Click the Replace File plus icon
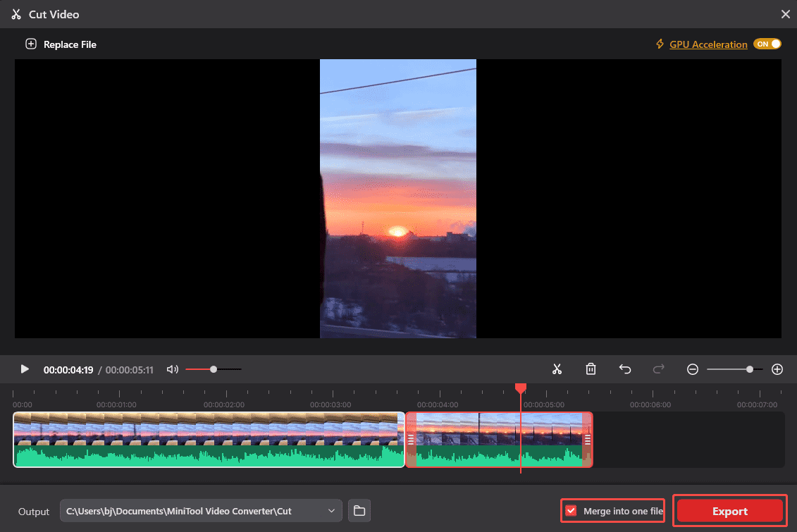Viewport: 797px width, 532px height. (x=31, y=44)
